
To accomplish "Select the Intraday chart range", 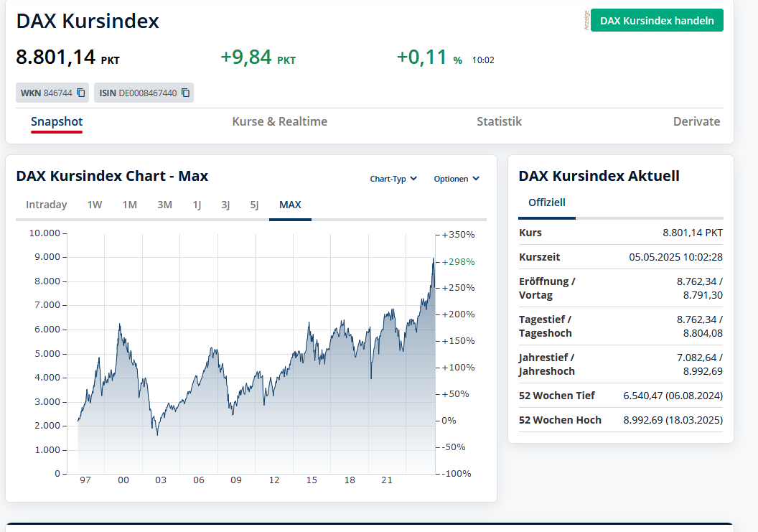I will [x=47, y=205].
